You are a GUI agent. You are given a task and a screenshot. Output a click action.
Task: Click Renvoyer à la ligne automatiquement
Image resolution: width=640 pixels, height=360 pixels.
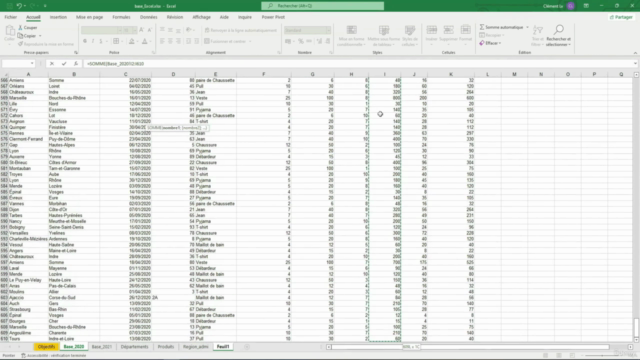point(240,30)
